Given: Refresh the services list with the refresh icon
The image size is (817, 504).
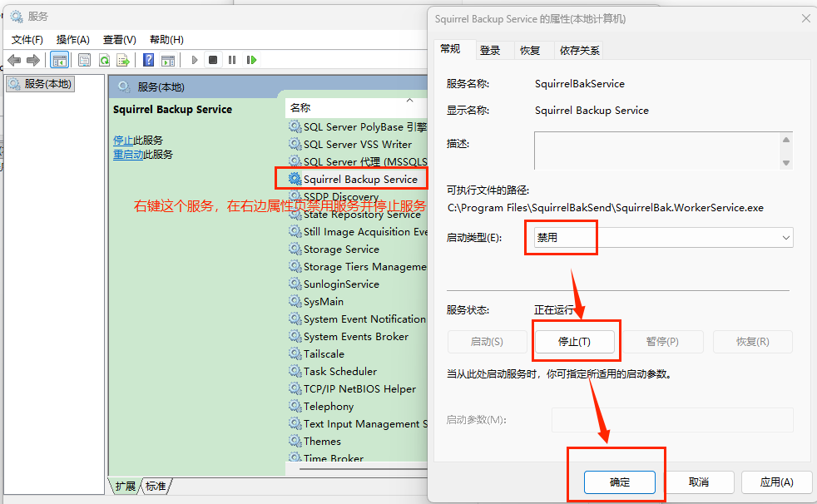Looking at the screenshot, I should 103,59.
